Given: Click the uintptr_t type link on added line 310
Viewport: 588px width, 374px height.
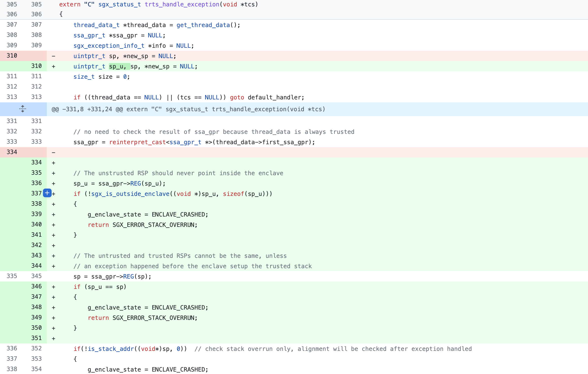Looking at the screenshot, I should click(x=89, y=66).
